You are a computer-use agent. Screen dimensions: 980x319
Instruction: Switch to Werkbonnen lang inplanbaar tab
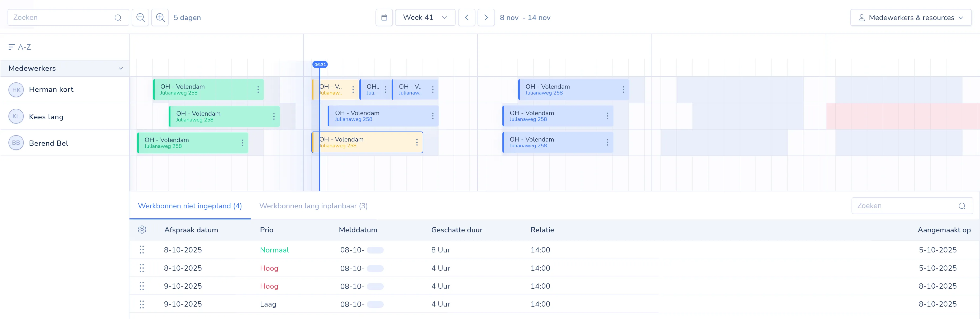(x=313, y=206)
